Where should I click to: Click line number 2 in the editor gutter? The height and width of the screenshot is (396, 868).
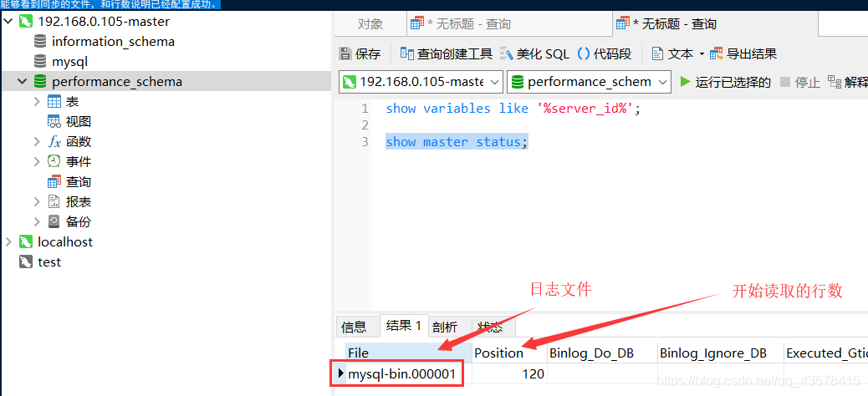(x=365, y=125)
